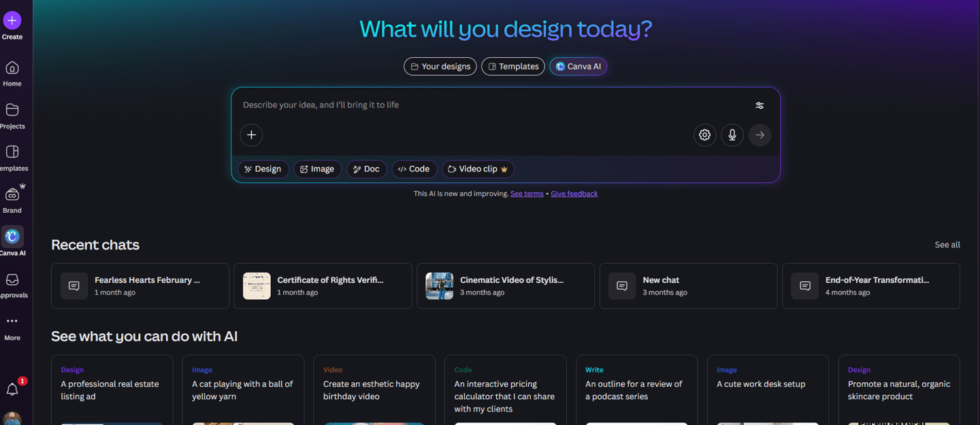Choose the Video clip mode chip
This screenshot has height=425, width=980.
point(478,169)
